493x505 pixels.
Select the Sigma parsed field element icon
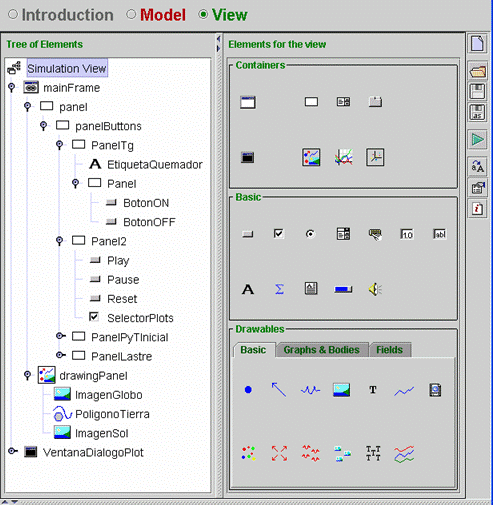pyautogui.click(x=279, y=289)
